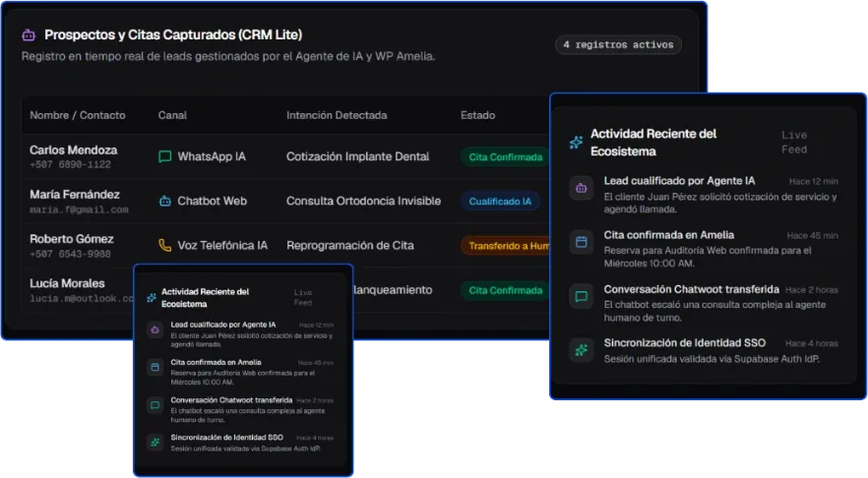The image size is (868, 478).
Task: Click Cita Confirmada status of Lucía Morales
Action: coord(505,290)
